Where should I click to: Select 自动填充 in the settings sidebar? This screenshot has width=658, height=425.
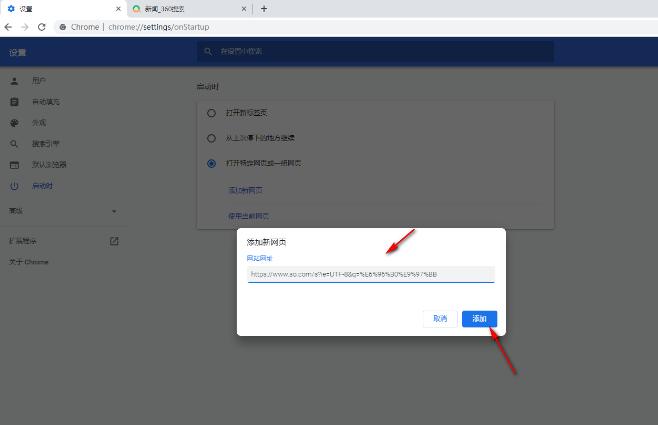click(x=46, y=102)
